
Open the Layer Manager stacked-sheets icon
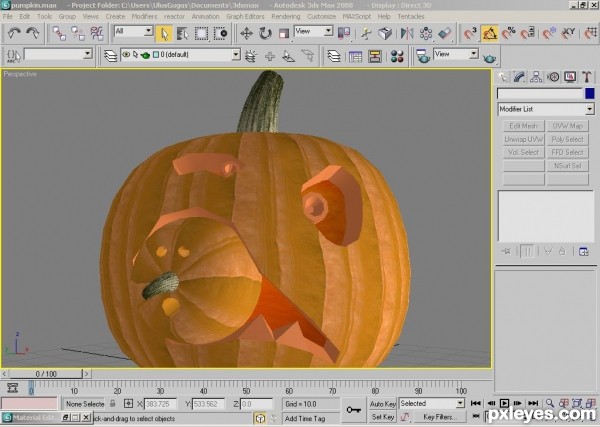[111, 56]
